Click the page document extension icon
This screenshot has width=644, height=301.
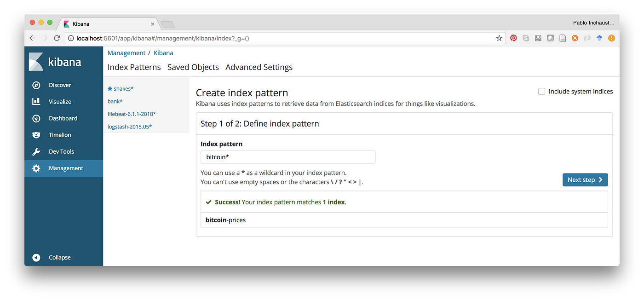563,38
